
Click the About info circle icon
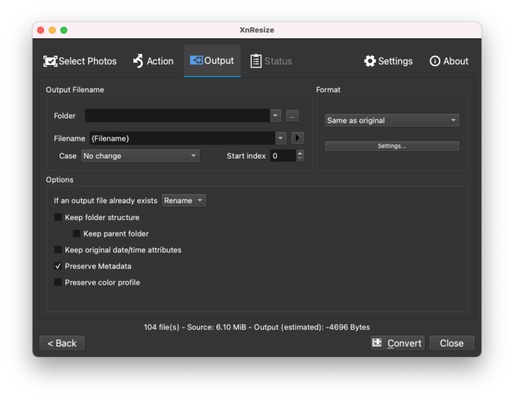click(435, 61)
